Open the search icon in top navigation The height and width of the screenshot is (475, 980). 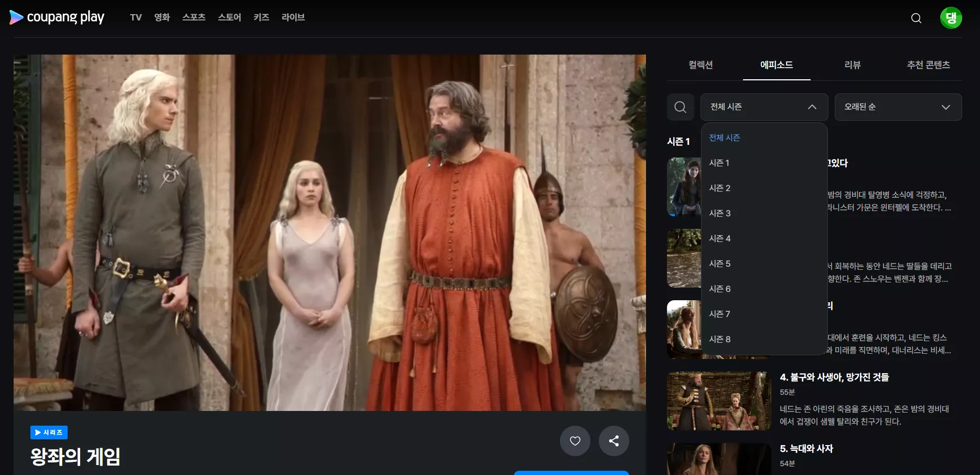pos(916,18)
